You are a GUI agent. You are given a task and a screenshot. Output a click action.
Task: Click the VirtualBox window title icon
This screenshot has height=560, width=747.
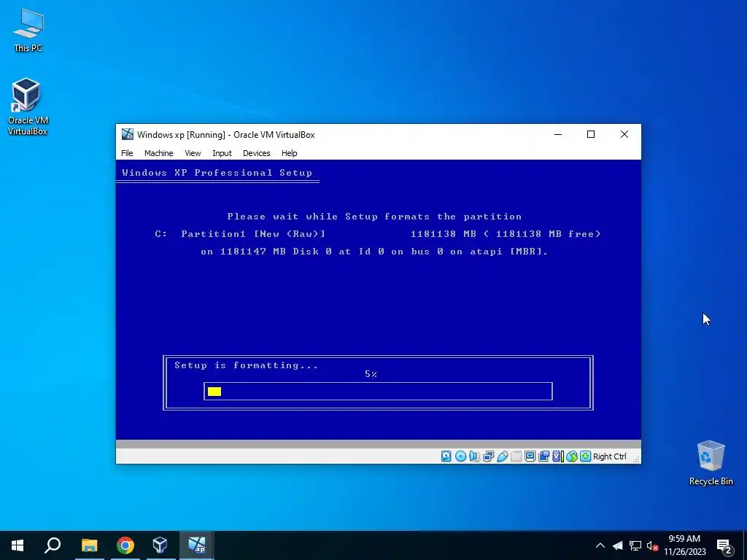point(127,134)
